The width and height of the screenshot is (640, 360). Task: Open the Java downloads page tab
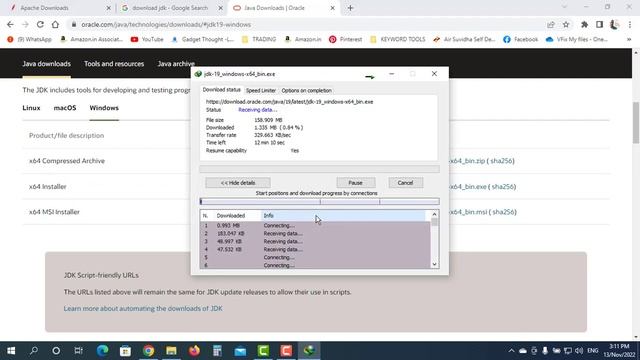(x=47, y=64)
